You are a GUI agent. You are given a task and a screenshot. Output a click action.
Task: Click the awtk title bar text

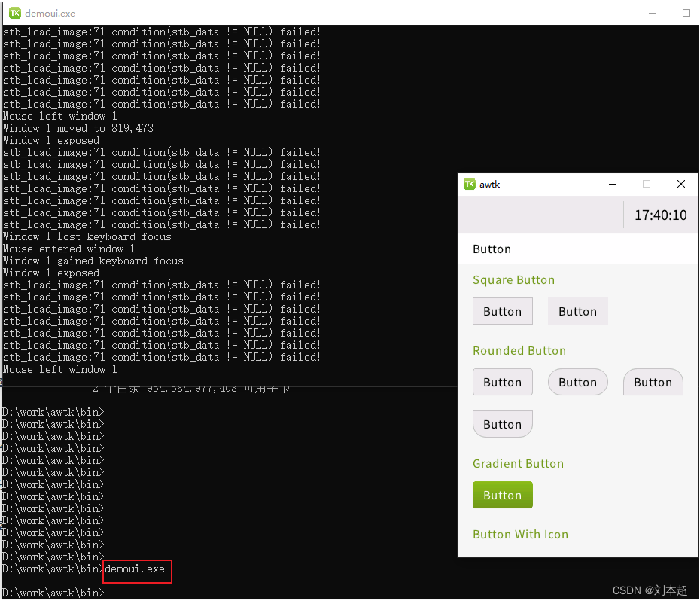pos(489,184)
